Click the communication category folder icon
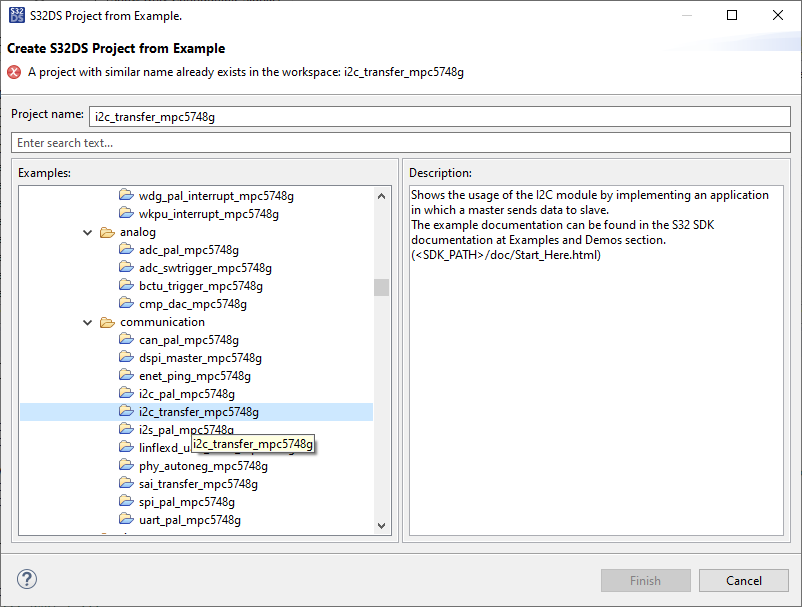Image resolution: width=802 pixels, height=607 pixels. 107,322
